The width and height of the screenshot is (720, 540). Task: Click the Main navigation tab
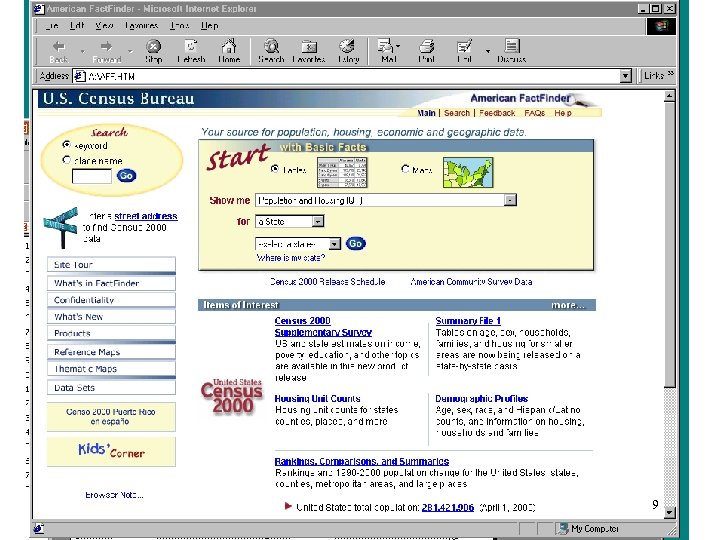[x=426, y=113]
